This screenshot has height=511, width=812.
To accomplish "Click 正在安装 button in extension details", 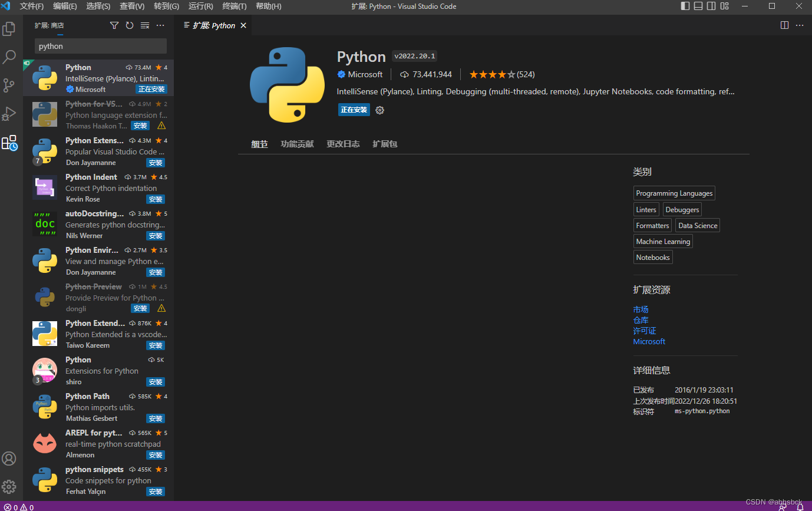I will [x=354, y=110].
